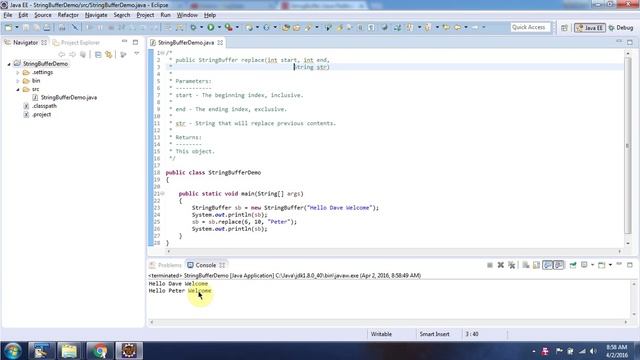Click the Navigator Back arrow icon
640x360 pixels.
(x=62, y=54)
